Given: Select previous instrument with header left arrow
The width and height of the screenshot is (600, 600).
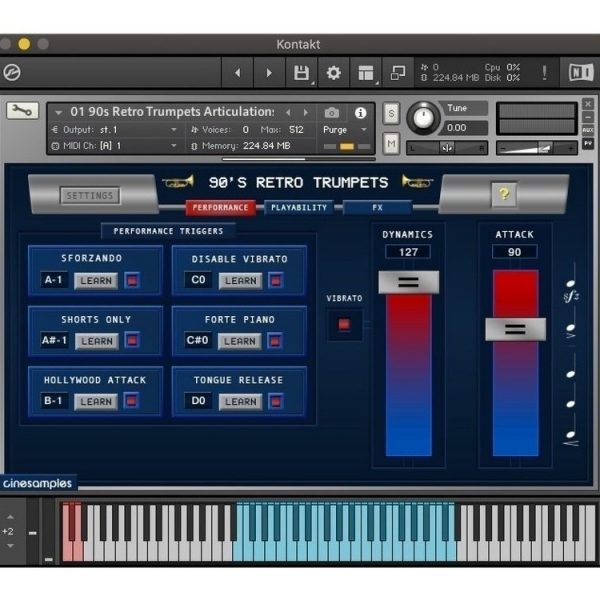Looking at the screenshot, I should pyautogui.click(x=288, y=112).
